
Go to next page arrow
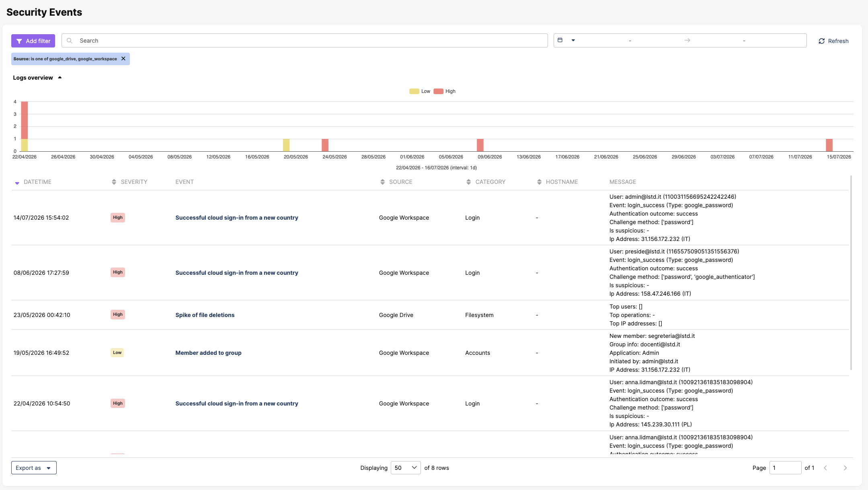pyautogui.click(x=845, y=468)
